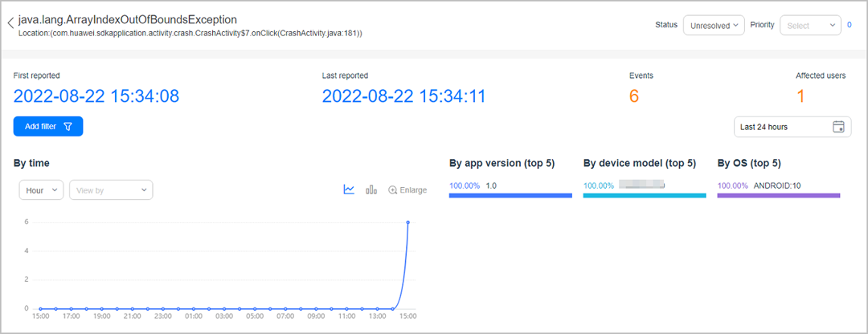Click the Enlarge magnifier icon
This screenshot has width=868, height=334.
(x=393, y=189)
